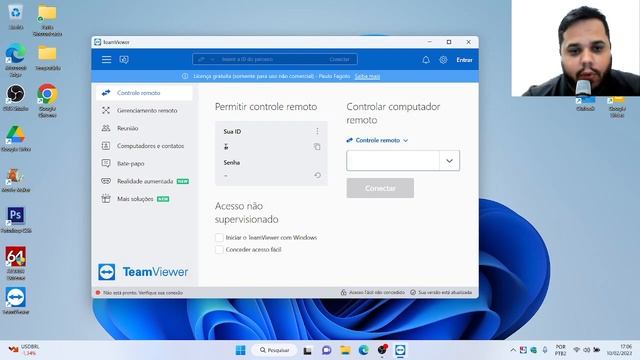Click TeamViewer taskbar icon
Image resolution: width=640 pixels, height=360 pixels.
[400, 350]
